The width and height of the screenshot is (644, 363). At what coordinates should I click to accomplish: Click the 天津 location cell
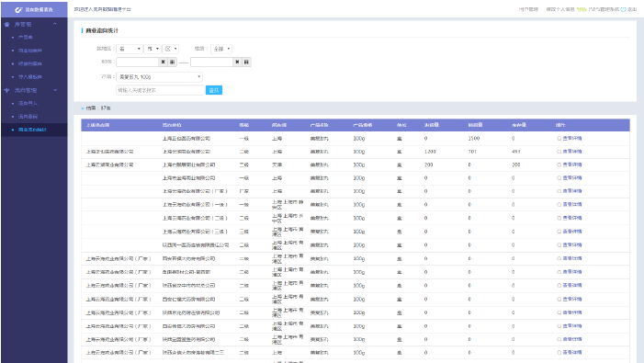[x=277, y=164]
